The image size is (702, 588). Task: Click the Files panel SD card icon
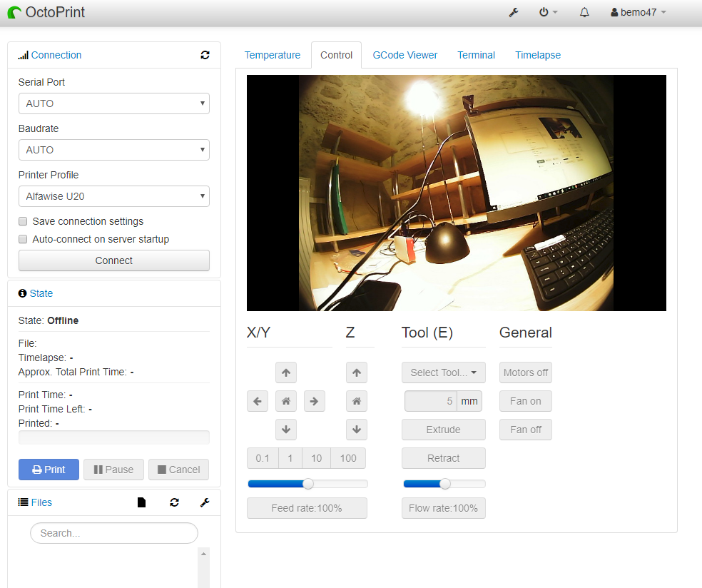(x=141, y=502)
